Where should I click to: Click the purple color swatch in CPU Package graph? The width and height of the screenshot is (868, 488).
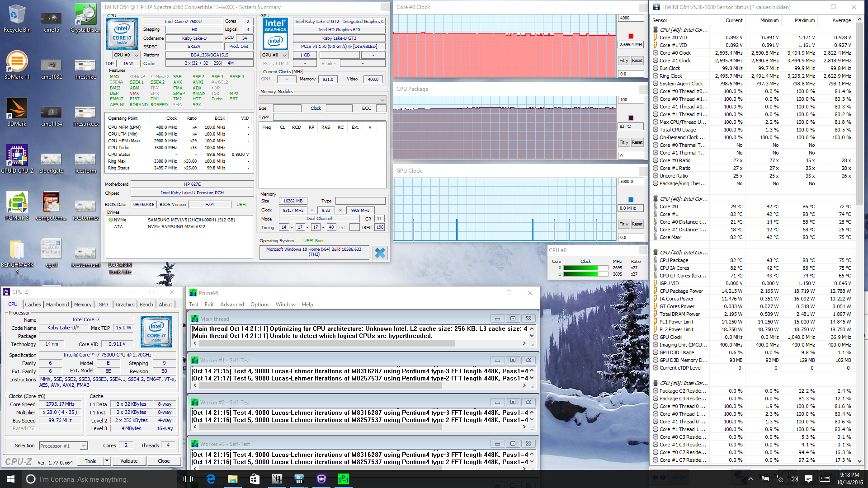click(631, 118)
